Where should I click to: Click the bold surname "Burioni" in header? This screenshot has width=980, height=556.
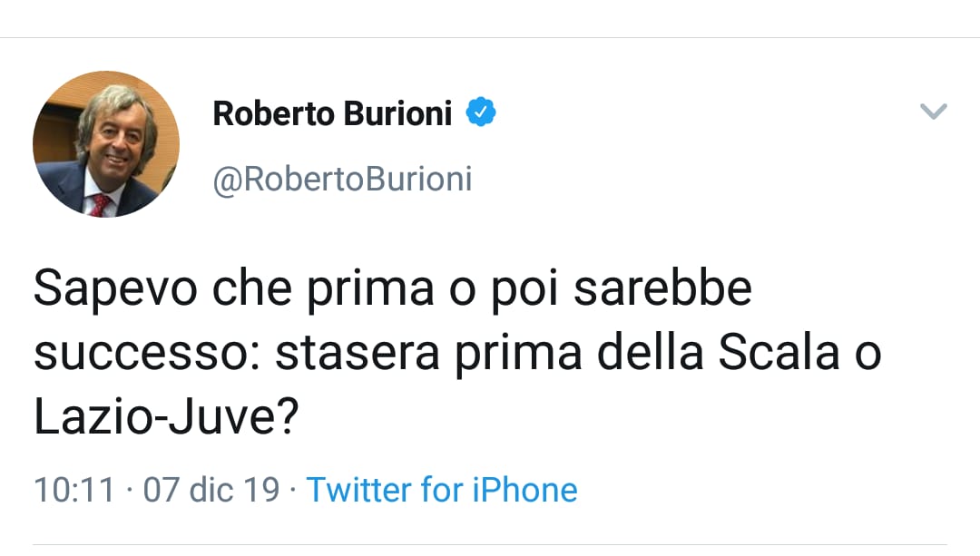click(397, 114)
